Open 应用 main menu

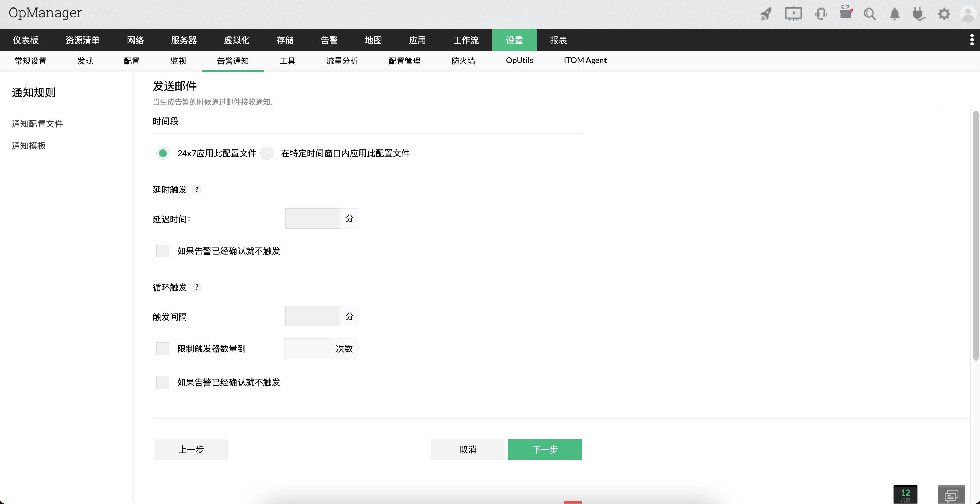point(417,40)
